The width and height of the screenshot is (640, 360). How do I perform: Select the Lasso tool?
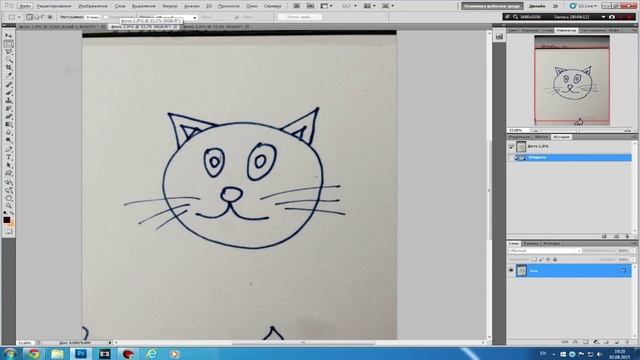(x=9, y=52)
